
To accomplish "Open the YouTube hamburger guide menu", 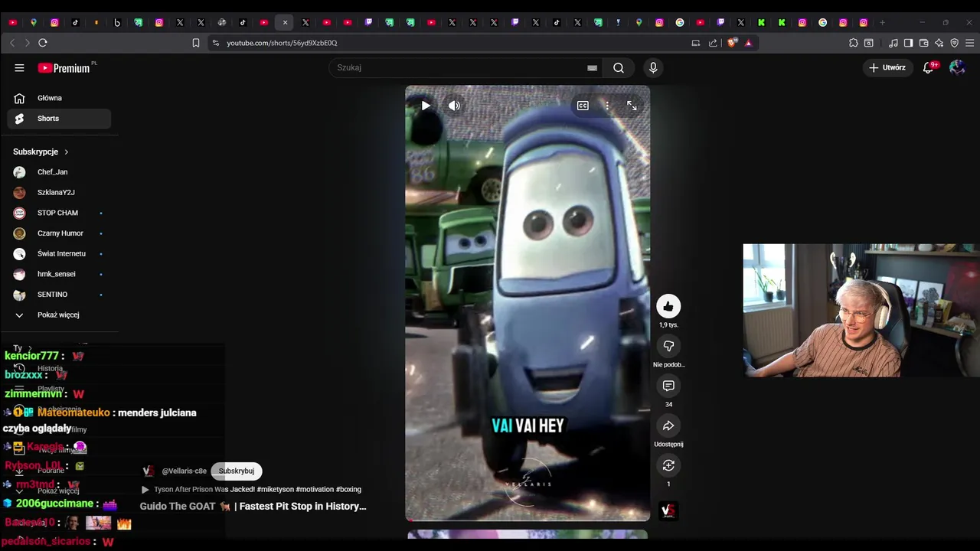I will 19,68.
